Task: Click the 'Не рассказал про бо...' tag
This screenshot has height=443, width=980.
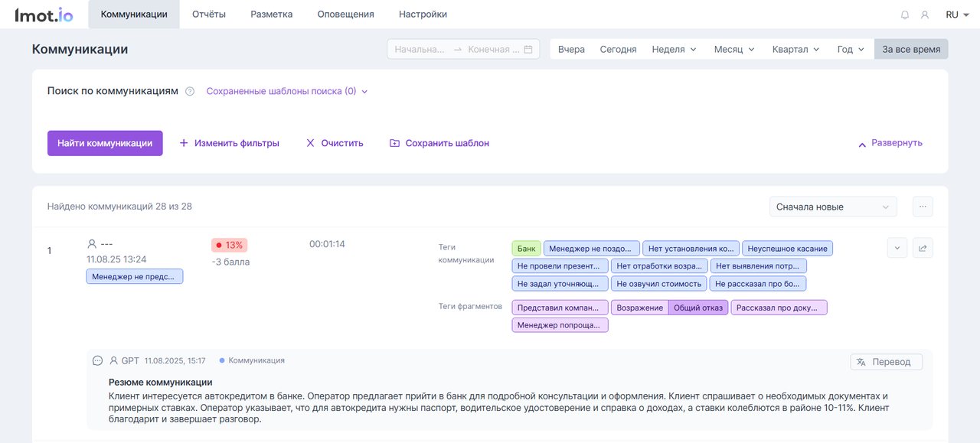Action: [x=758, y=284]
